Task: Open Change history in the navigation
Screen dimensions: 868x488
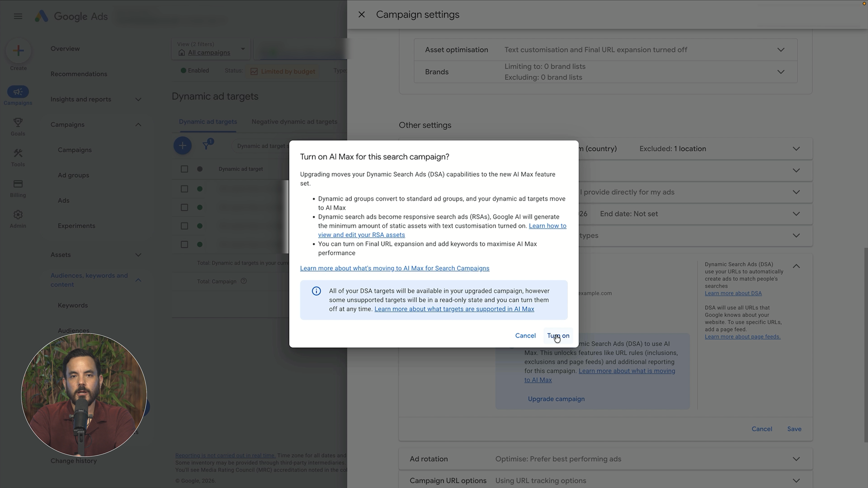Action: [x=74, y=461]
